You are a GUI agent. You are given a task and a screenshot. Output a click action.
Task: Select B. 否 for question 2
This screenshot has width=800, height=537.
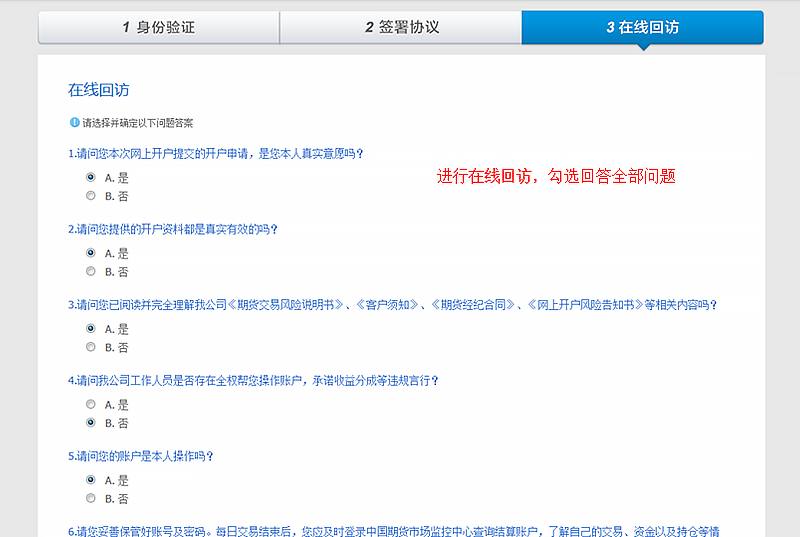coord(91,271)
